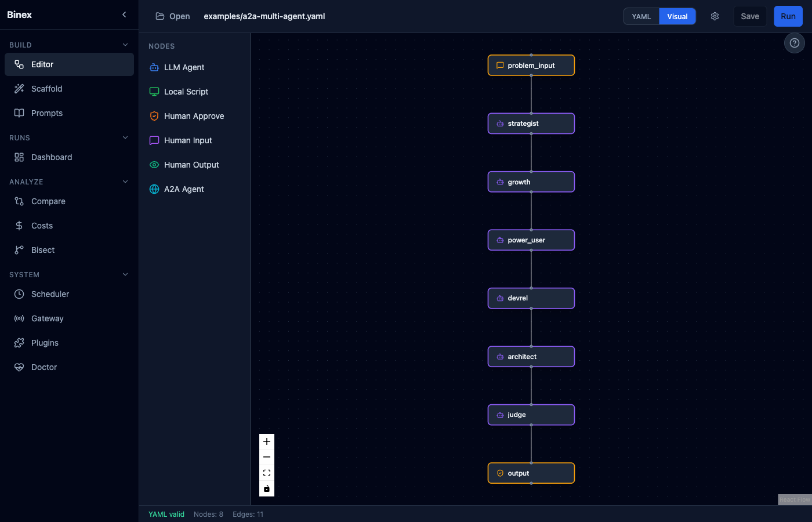Click the help question mark on the canvas
Screen dimensions: 812x522
click(x=794, y=43)
